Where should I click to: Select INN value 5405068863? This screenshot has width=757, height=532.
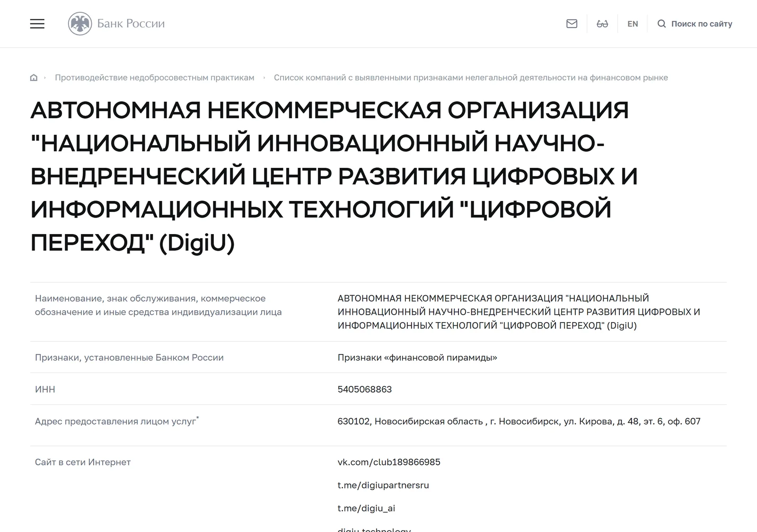click(364, 389)
